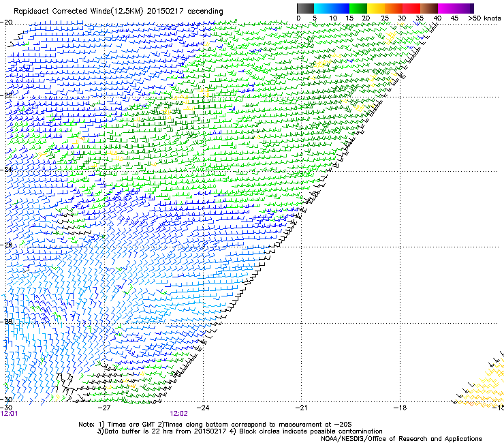Click the -20 latitude axis label

point(6,22)
